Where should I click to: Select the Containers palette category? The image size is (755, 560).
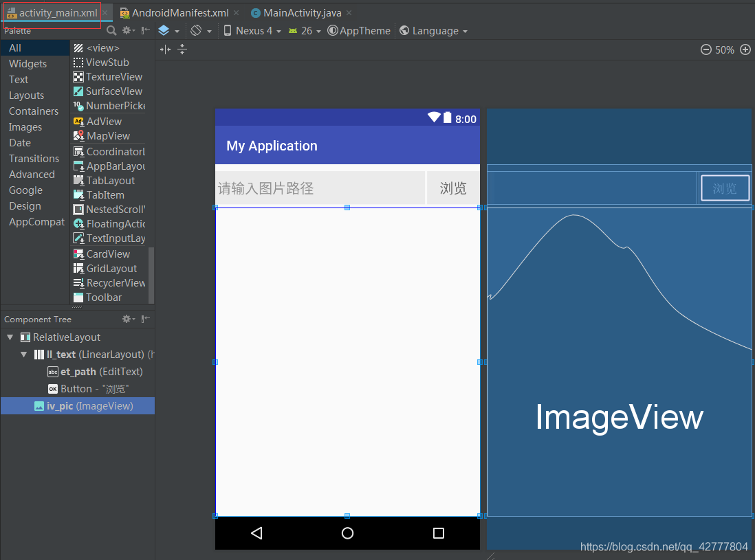point(35,111)
